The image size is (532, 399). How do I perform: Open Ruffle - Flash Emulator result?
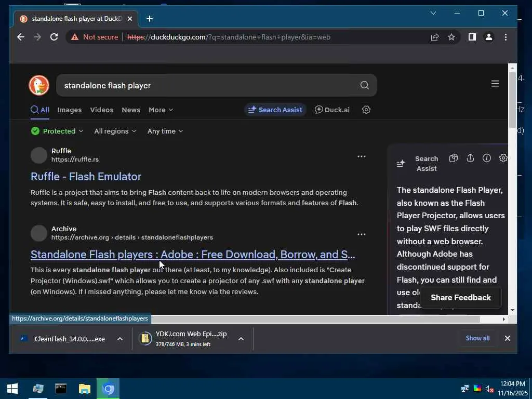(x=86, y=177)
